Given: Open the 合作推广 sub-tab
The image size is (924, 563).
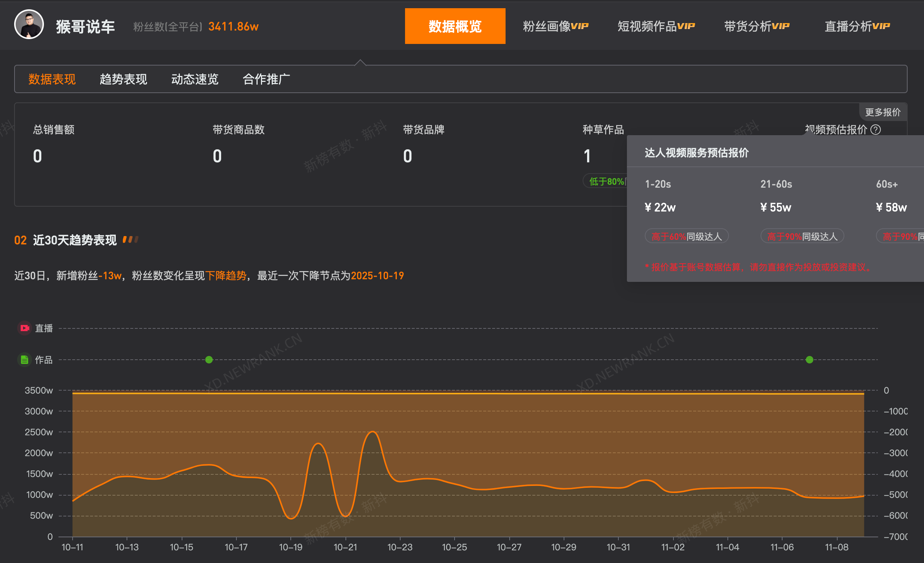Looking at the screenshot, I should click(x=266, y=79).
